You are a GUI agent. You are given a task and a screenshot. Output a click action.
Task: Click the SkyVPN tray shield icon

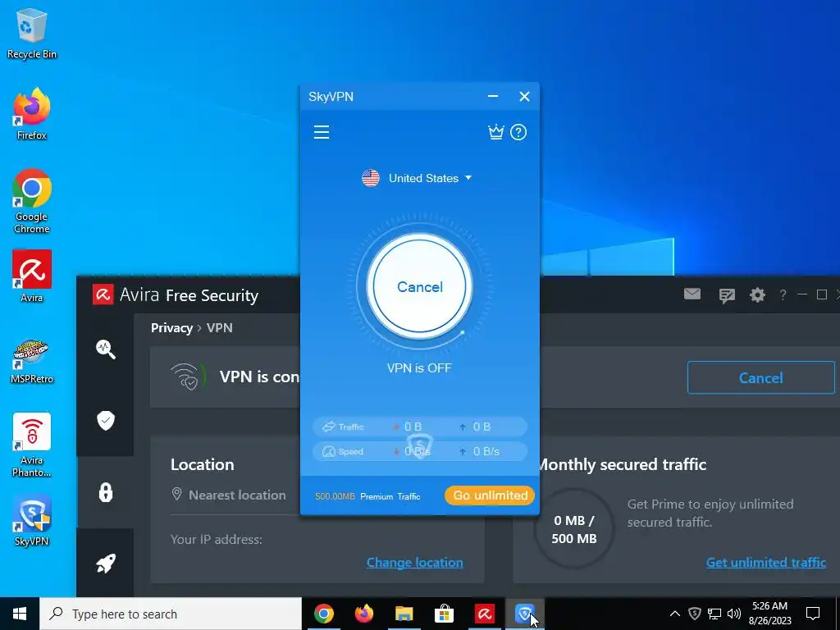[x=695, y=614]
